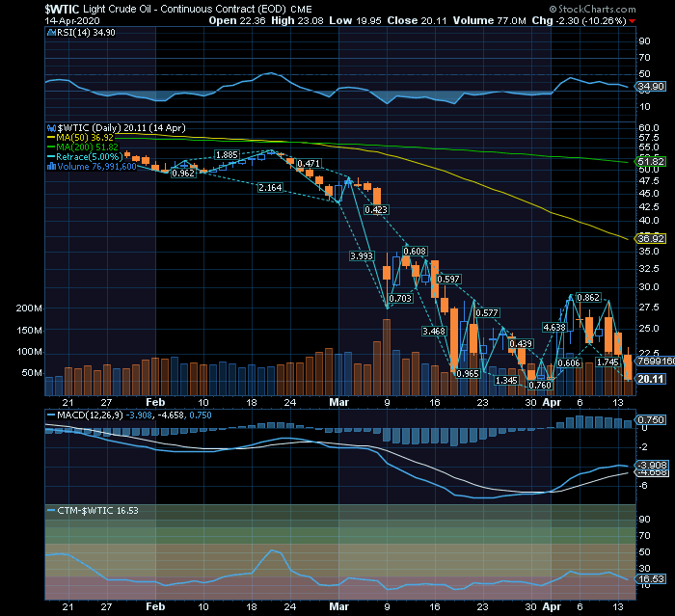This screenshot has width=675, height=616.
Task: Click the Volume 76,991,600 legend label
Action: 96,167
